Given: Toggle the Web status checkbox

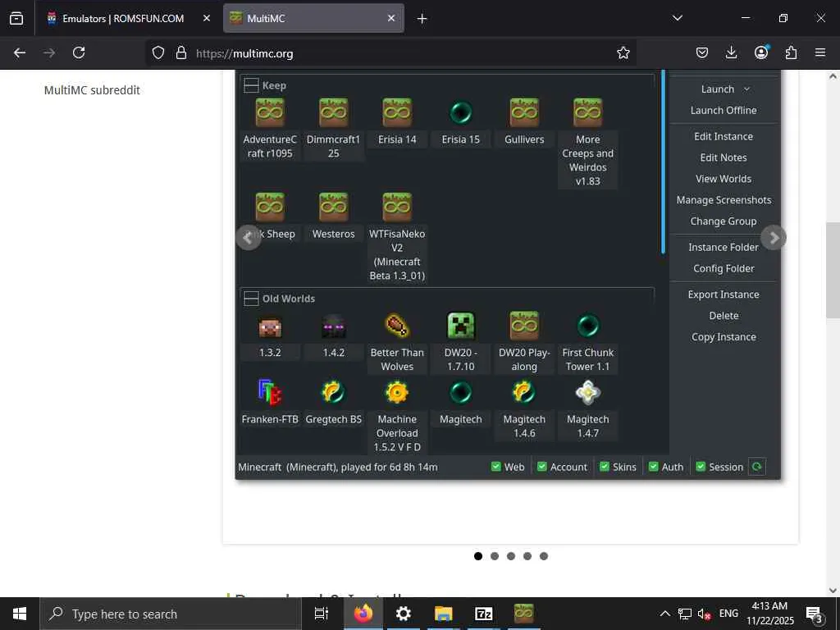Looking at the screenshot, I should pyautogui.click(x=496, y=467).
